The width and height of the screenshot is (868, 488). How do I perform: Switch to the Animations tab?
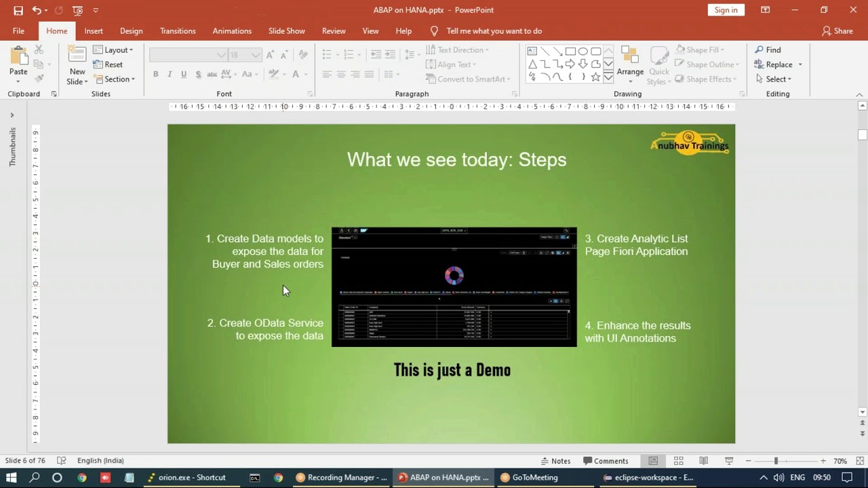[232, 31]
